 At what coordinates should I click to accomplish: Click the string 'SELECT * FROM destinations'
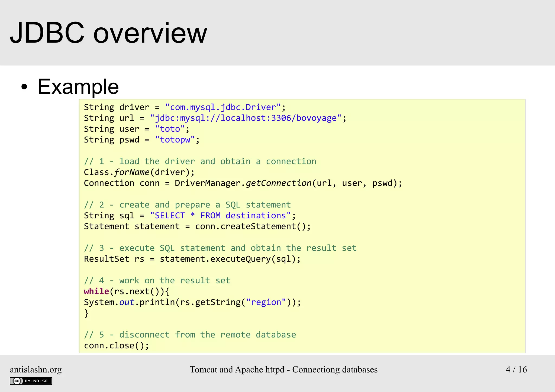[x=220, y=216]
